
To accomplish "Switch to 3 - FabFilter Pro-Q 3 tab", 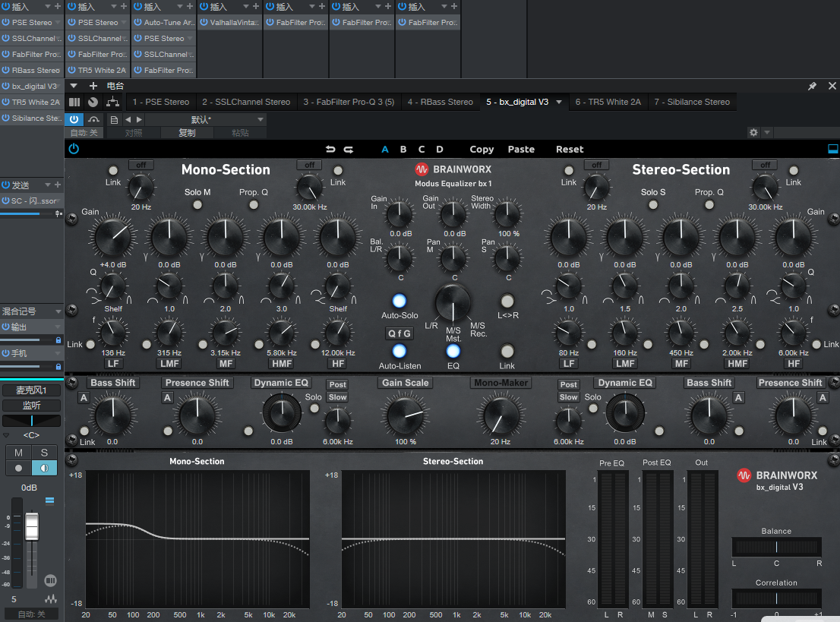I will [x=349, y=102].
